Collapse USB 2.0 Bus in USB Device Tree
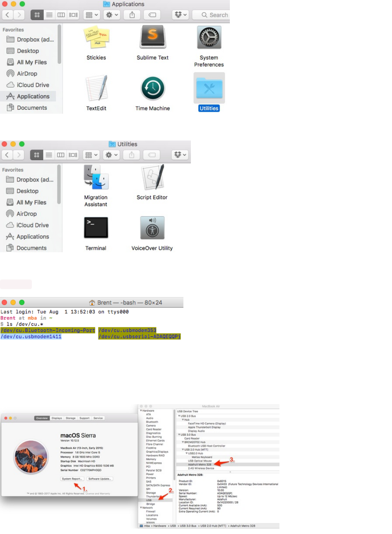The height and width of the screenshot is (534, 392). pos(179,416)
